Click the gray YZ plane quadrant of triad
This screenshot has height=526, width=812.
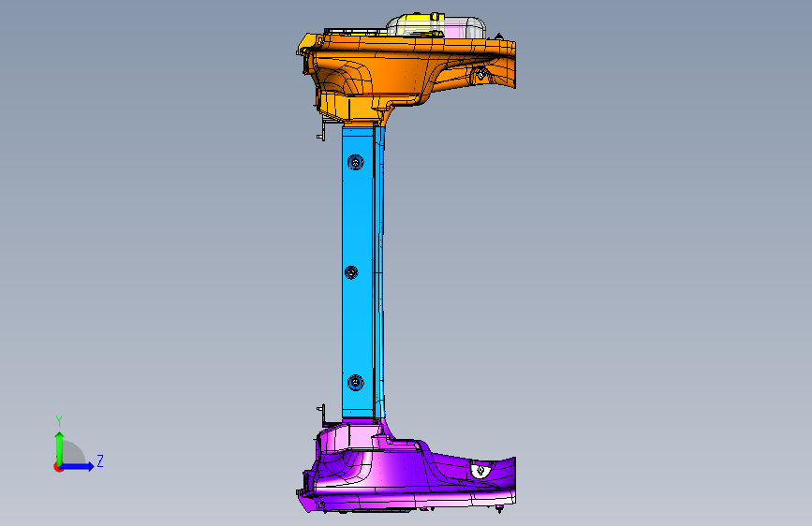tap(74, 454)
